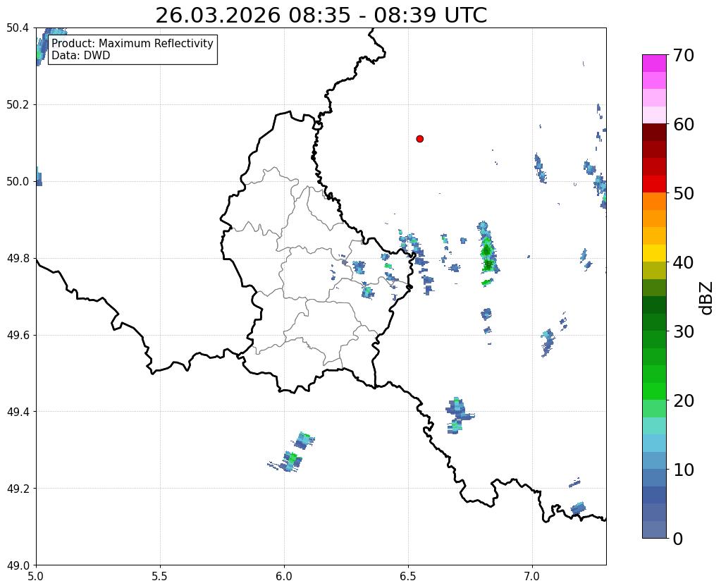Click the latitude tick label 49.0

[18, 565]
